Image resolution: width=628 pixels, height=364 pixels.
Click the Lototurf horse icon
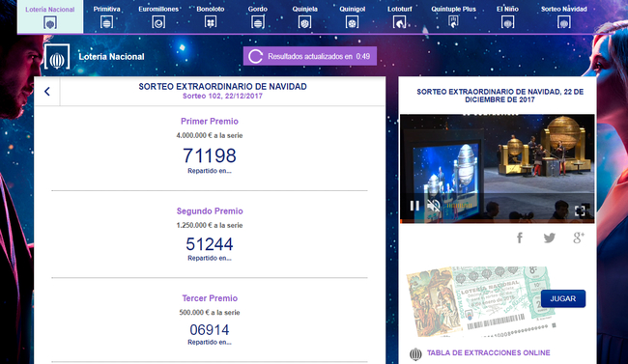(x=399, y=22)
